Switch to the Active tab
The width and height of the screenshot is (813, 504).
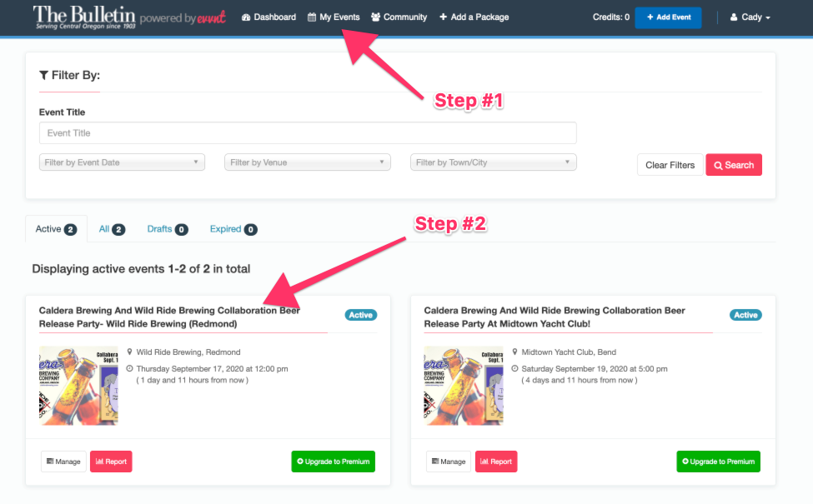coord(56,229)
